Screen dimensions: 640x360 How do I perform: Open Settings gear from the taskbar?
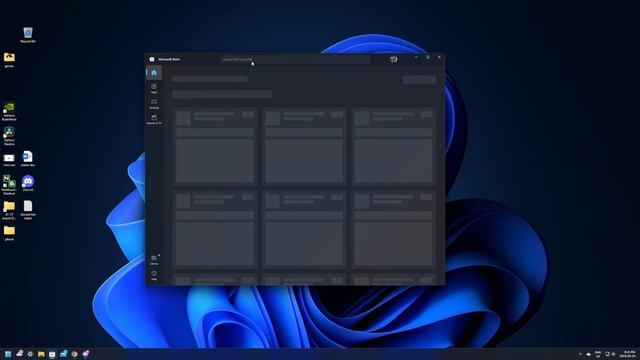[x=30, y=354]
